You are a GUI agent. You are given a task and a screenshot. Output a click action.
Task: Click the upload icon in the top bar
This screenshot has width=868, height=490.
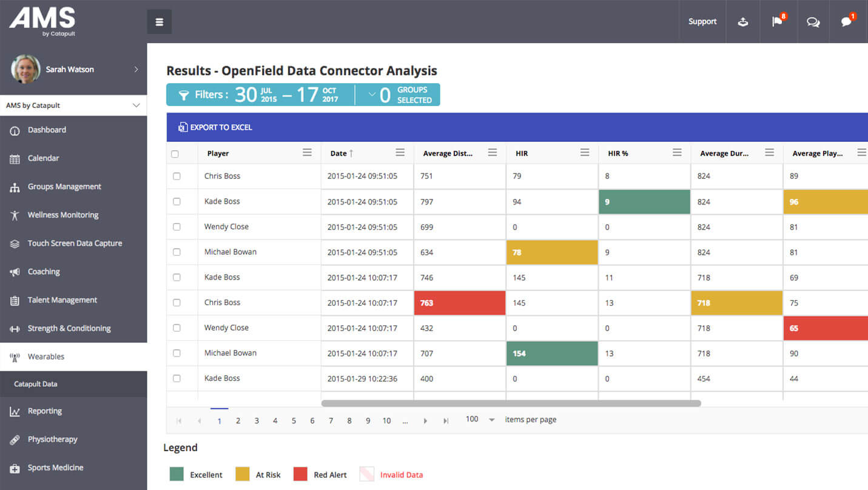point(743,21)
